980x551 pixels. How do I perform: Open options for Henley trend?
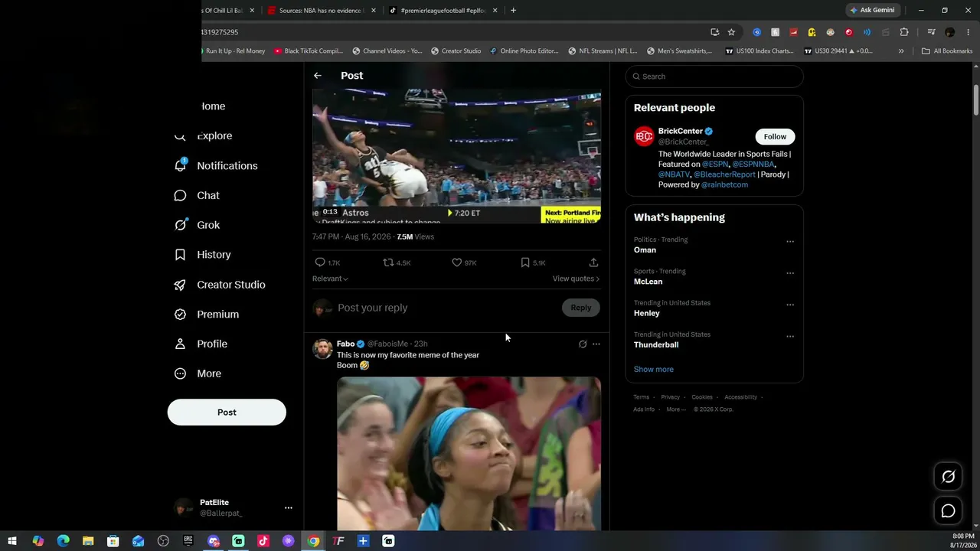[790, 305]
